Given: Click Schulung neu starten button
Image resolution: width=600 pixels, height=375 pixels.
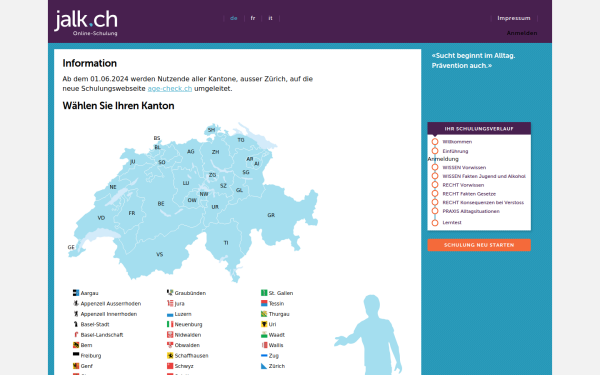Looking at the screenshot, I should [x=479, y=245].
